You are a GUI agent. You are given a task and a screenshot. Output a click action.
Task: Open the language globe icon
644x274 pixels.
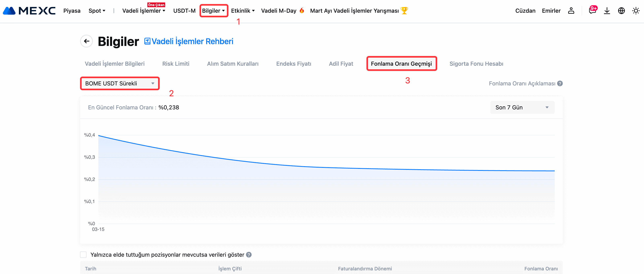pos(621,10)
